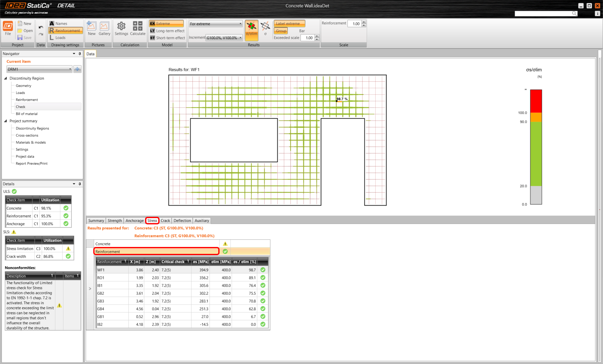603x364 pixels.
Task: Switch to the Anchorage tab
Action: 134,221
